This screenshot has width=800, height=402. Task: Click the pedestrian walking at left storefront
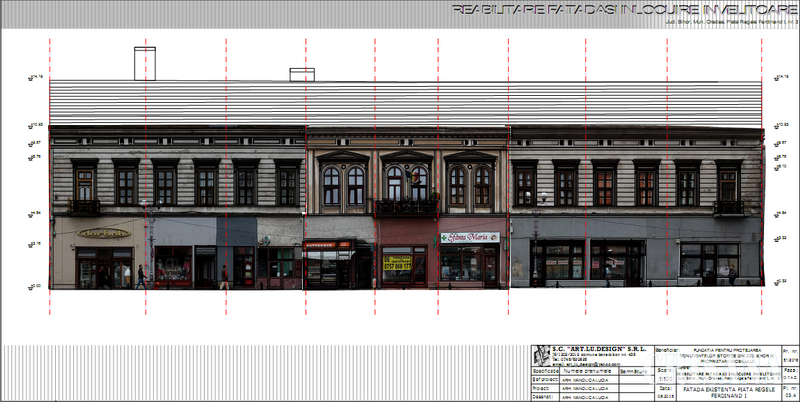click(141, 276)
